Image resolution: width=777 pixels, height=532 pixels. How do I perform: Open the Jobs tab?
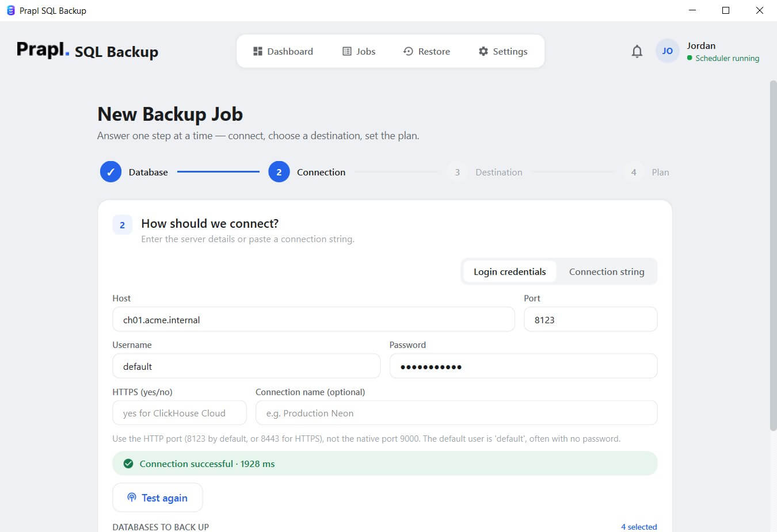(359, 51)
